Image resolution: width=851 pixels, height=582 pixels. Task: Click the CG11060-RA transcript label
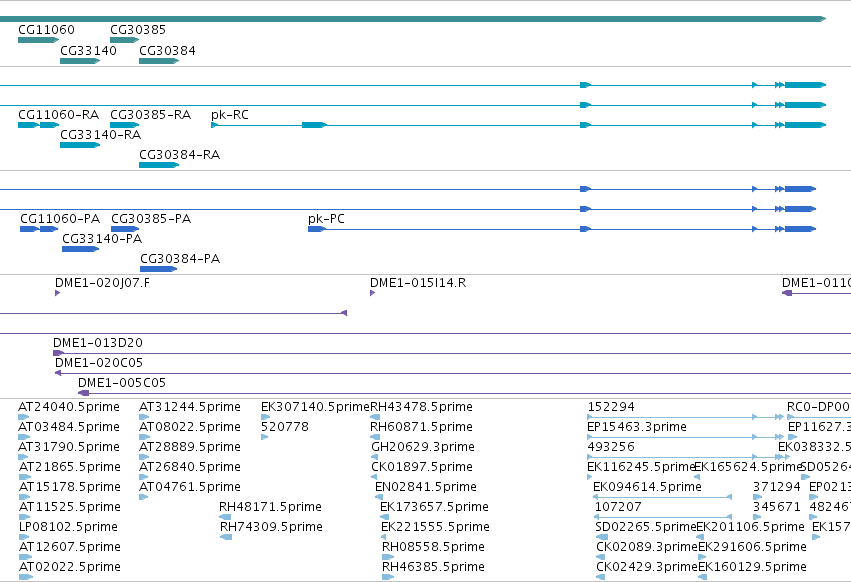[x=59, y=115]
